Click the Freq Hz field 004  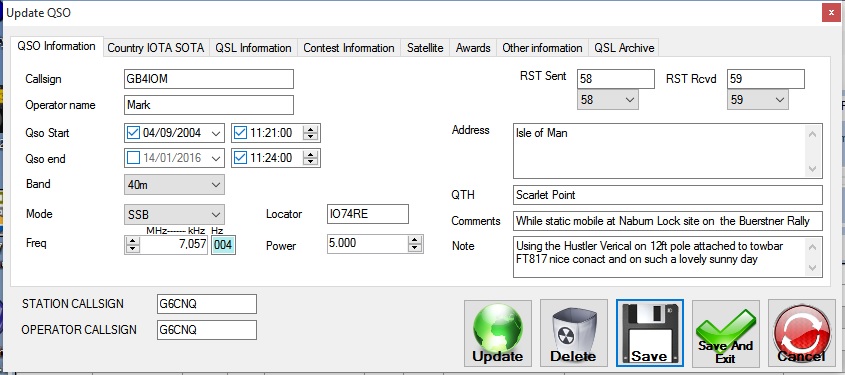[x=223, y=245]
